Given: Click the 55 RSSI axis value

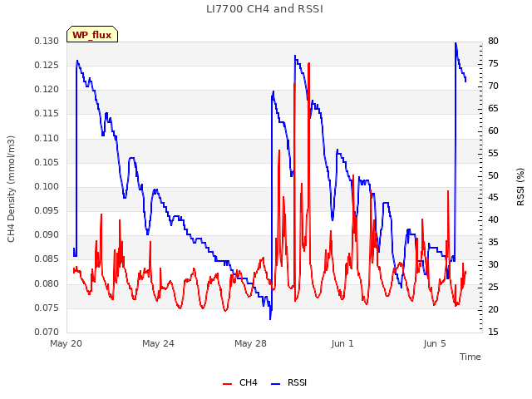Looking at the screenshot, I should pyautogui.click(x=493, y=153).
